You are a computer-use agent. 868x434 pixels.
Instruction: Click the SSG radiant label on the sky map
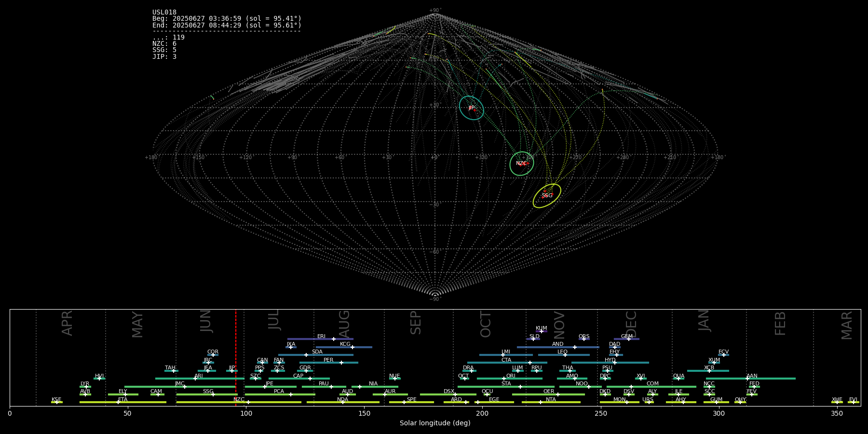click(x=547, y=196)
